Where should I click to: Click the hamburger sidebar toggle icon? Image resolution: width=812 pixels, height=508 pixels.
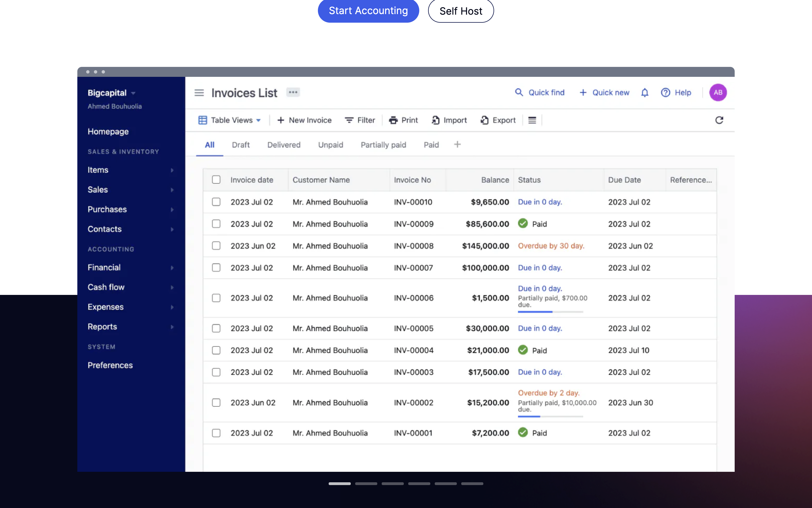[x=199, y=93]
